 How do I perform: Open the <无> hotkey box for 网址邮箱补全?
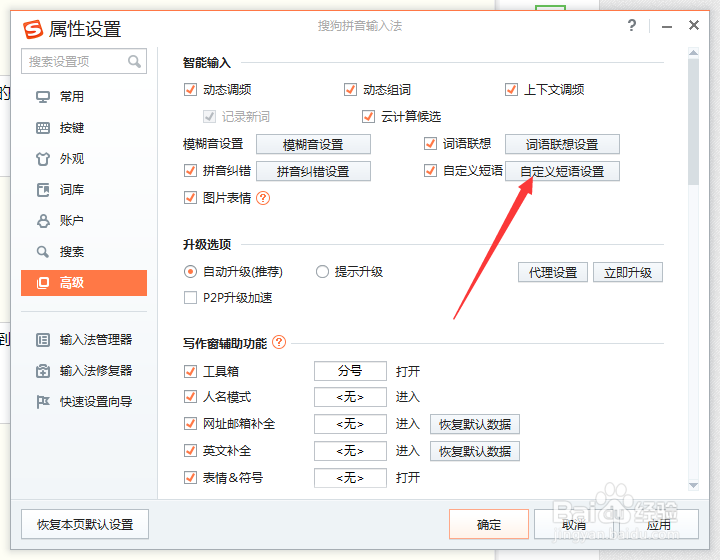[x=350, y=424]
